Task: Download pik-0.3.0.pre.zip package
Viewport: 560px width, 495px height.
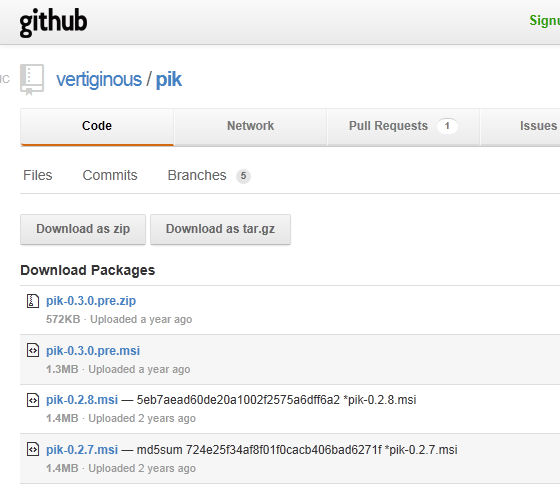Action: [91, 301]
